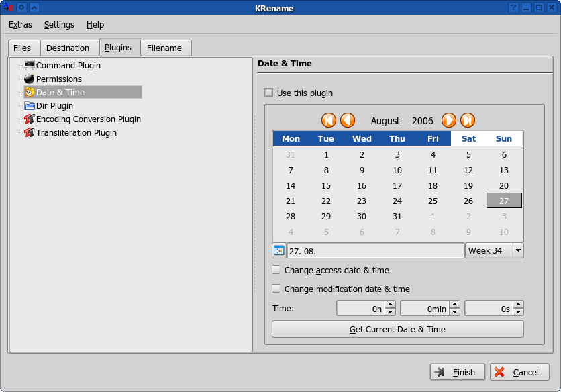Check Change access date & time
The width and height of the screenshot is (561, 392).
coord(276,270)
